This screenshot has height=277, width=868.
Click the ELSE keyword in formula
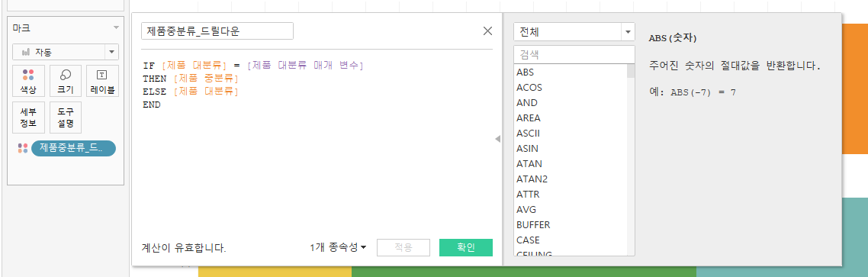pos(154,92)
